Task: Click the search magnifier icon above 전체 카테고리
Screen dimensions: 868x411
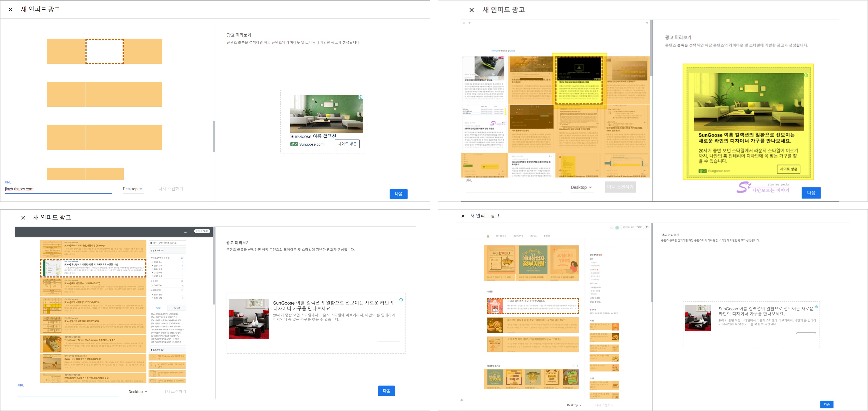Action: click(151, 243)
